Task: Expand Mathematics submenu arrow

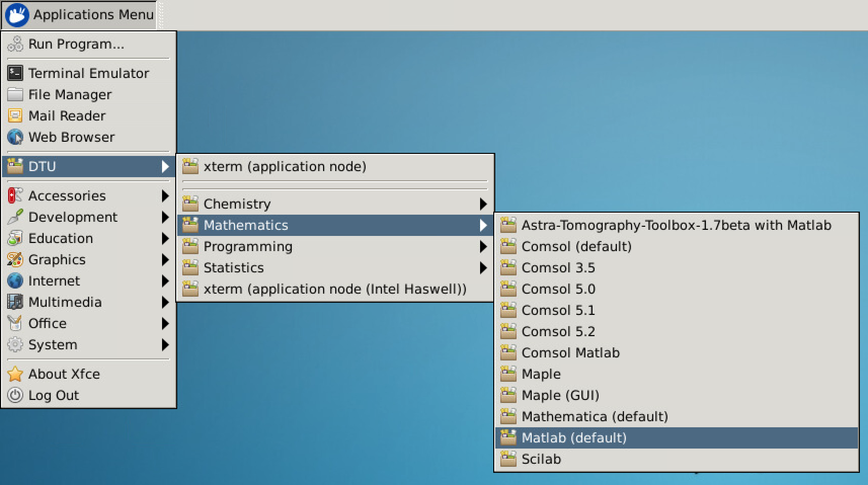Action: click(483, 225)
